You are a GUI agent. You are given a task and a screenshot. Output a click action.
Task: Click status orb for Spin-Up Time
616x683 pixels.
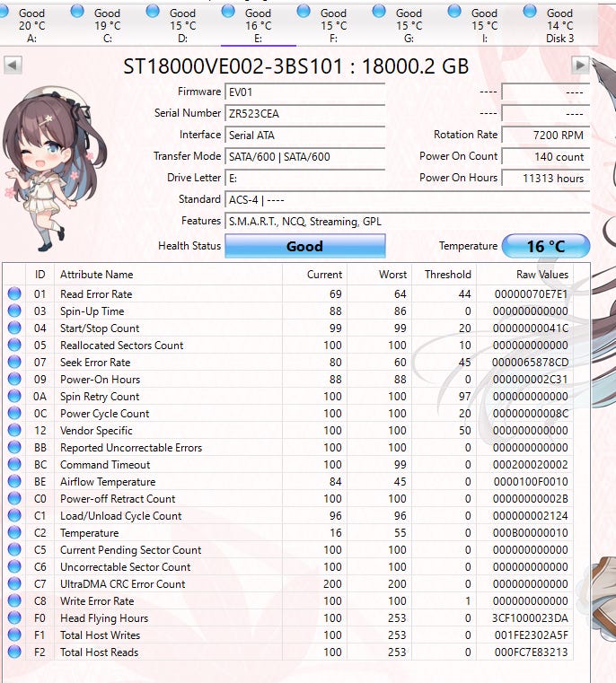[x=14, y=311]
